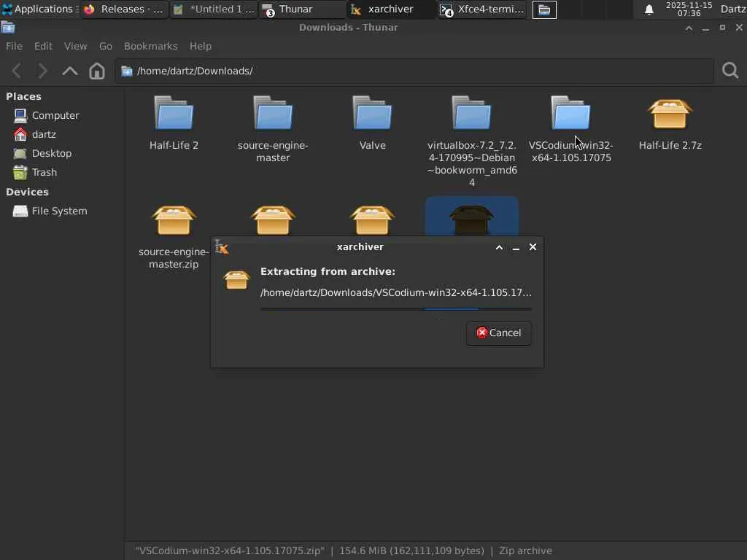This screenshot has height=560, width=747.
Task: Go to parent folder with up arrow
Action: click(x=70, y=71)
